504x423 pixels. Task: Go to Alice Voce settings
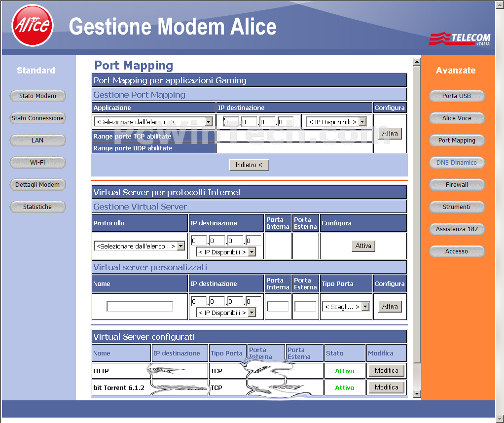[x=457, y=118]
